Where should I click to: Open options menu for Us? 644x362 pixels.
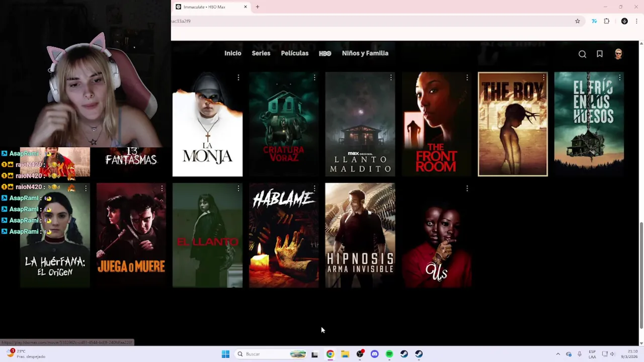coord(467,189)
